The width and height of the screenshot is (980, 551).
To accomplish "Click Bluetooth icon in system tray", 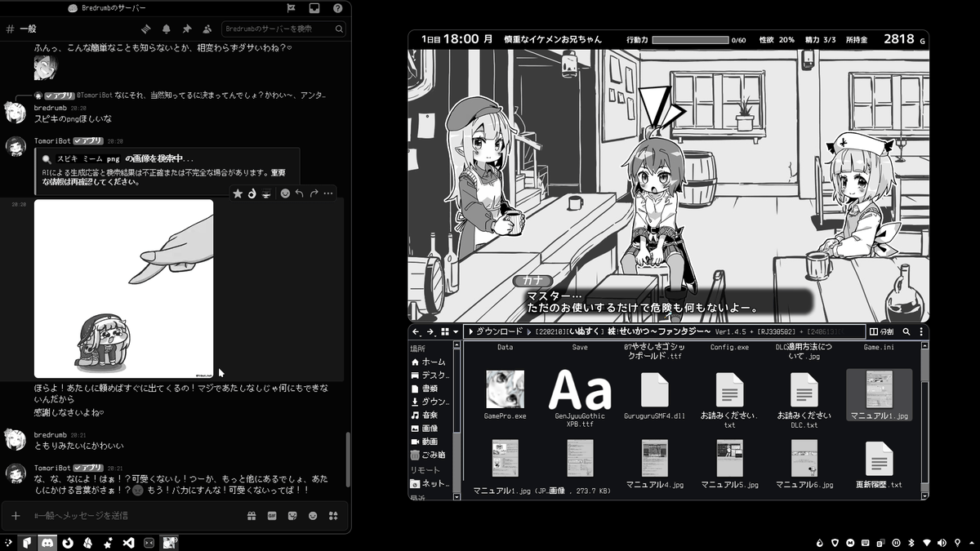I will [x=912, y=543].
